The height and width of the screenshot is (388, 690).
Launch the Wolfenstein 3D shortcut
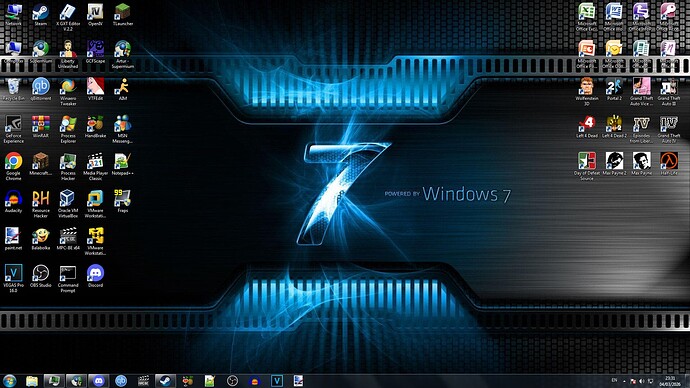587,92
